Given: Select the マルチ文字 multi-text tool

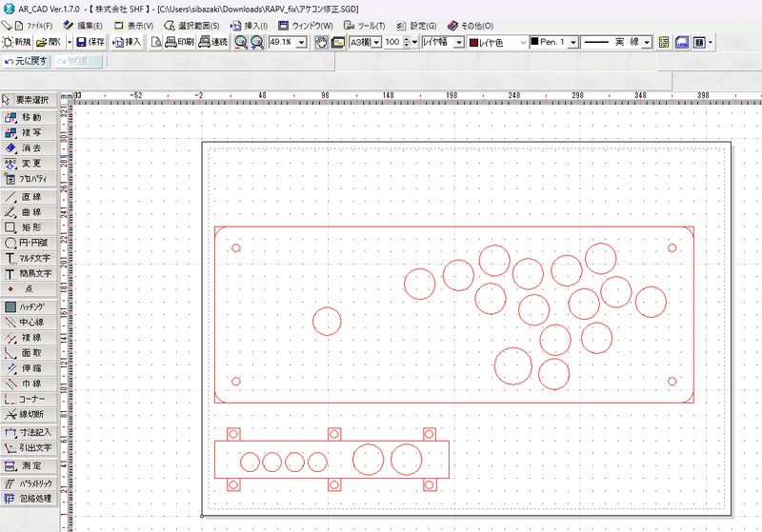Looking at the screenshot, I should point(29,258).
